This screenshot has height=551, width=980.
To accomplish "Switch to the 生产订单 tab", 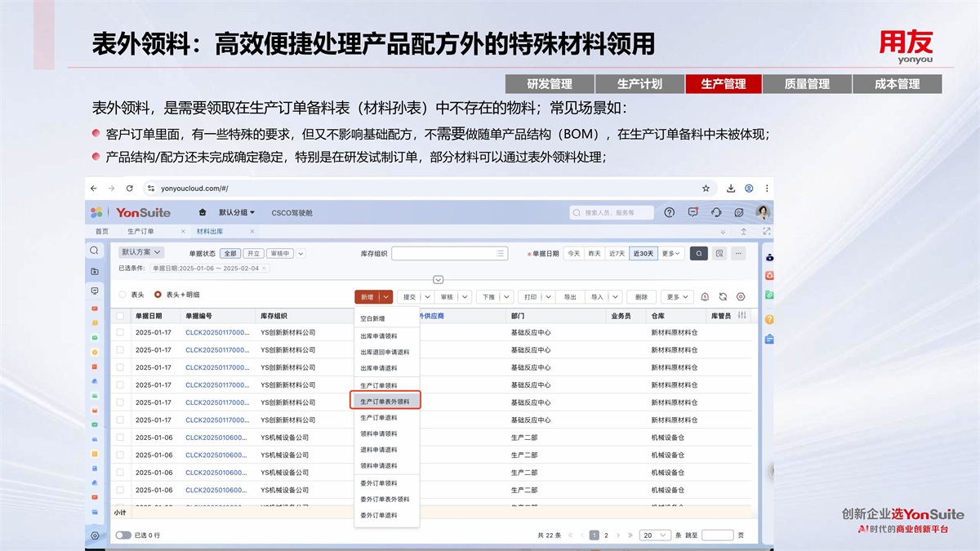I will [140, 232].
